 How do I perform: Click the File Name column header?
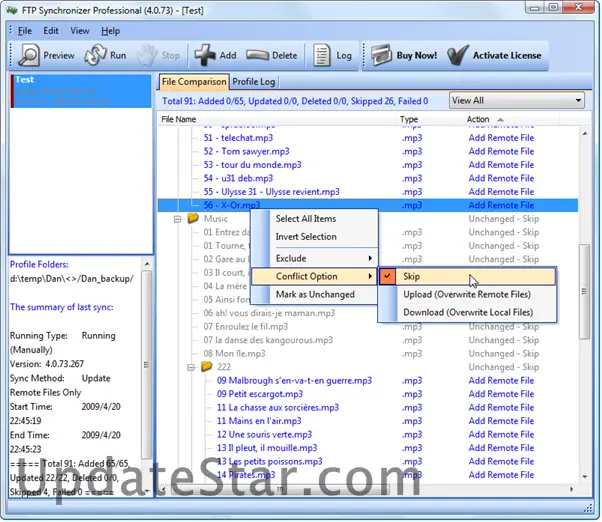[276, 119]
